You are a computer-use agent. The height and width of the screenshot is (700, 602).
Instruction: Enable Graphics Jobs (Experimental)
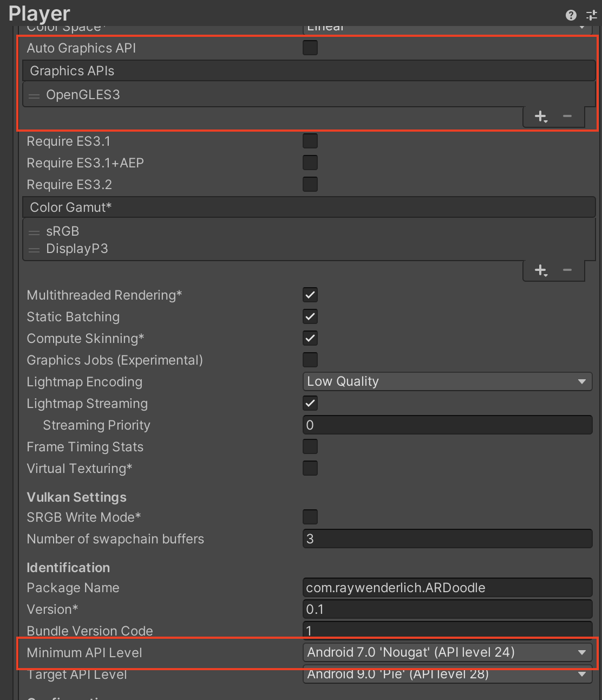click(310, 360)
